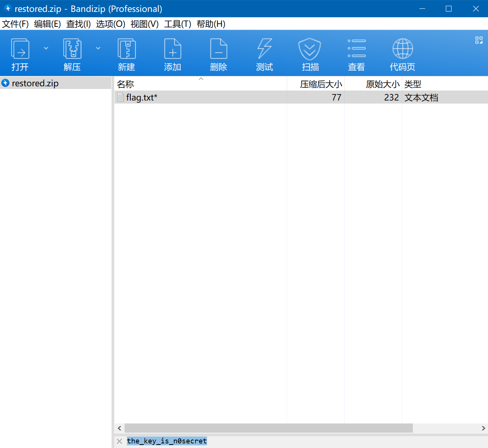Open the File (文件) menu
The height and width of the screenshot is (448, 488).
click(x=15, y=24)
